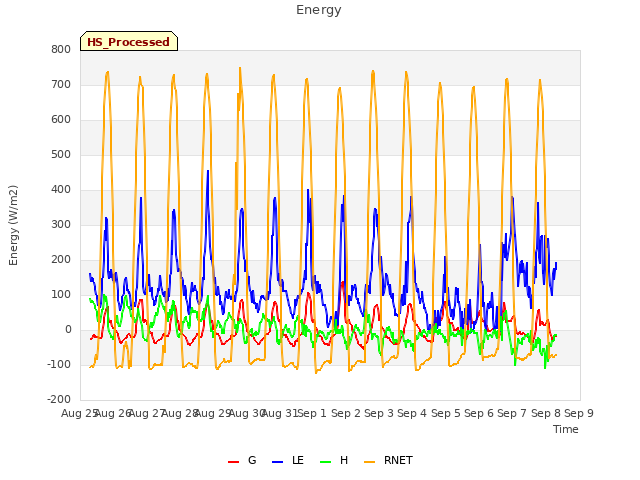640x480 pixels.
Task: Click the y-axis tick label -100
Action: click(59, 364)
